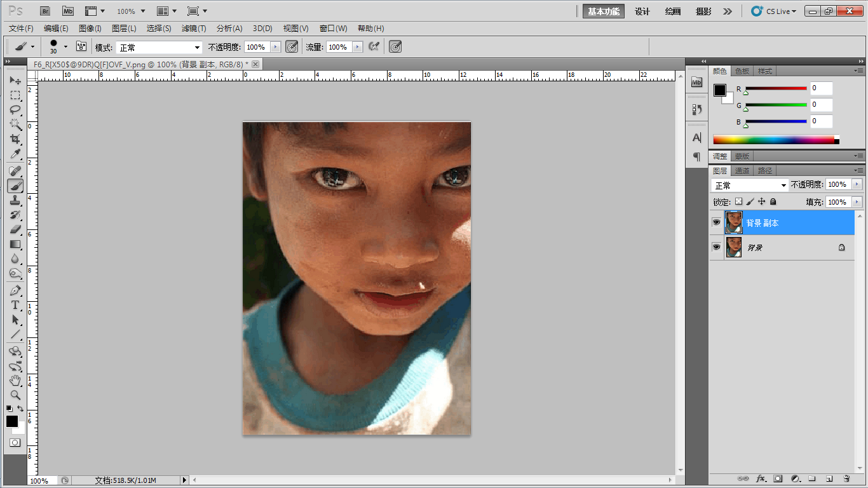Image resolution: width=868 pixels, height=488 pixels.
Task: Select the Lasso tool
Action: point(15,109)
